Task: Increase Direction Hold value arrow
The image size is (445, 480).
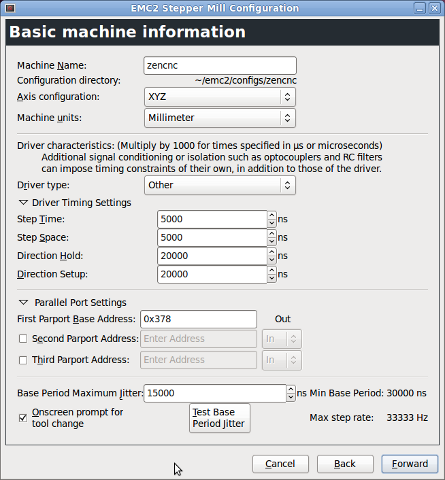Action: point(272,252)
